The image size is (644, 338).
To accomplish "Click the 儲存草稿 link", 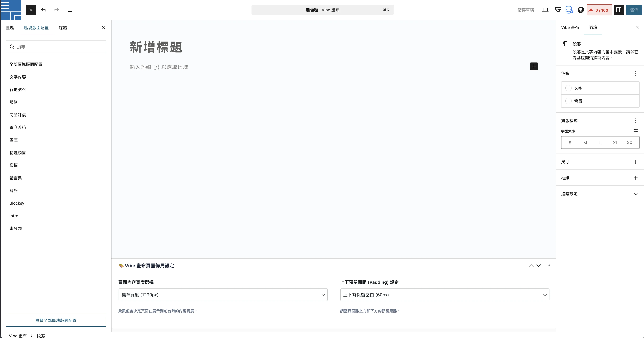I will pos(525,10).
